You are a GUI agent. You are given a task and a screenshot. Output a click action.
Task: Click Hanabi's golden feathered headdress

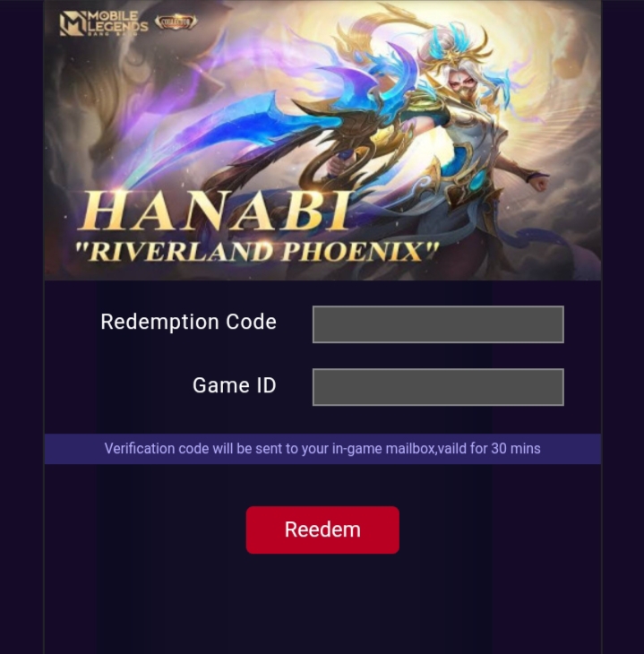point(455,45)
